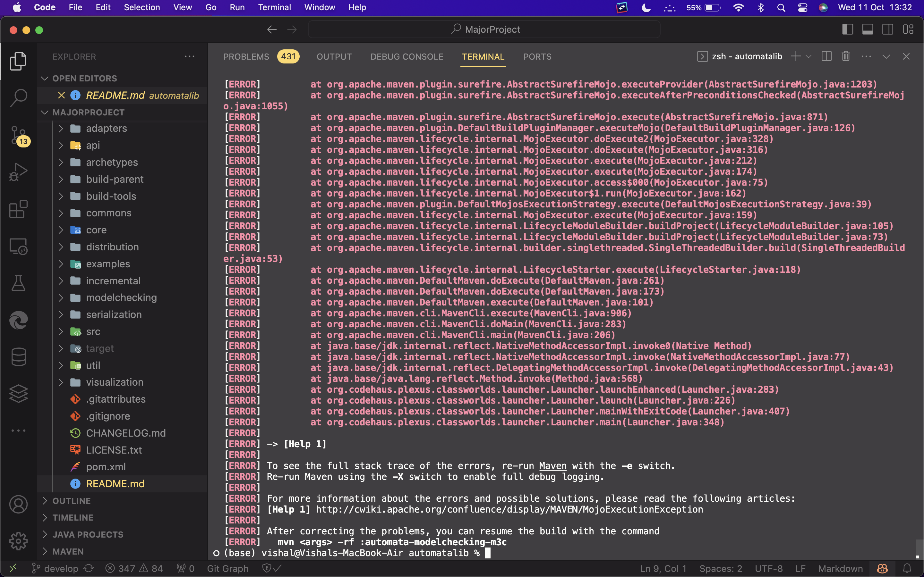Image resolution: width=924 pixels, height=577 pixels.
Task: Toggle the secondary sidebar
Action: [888, 29]
